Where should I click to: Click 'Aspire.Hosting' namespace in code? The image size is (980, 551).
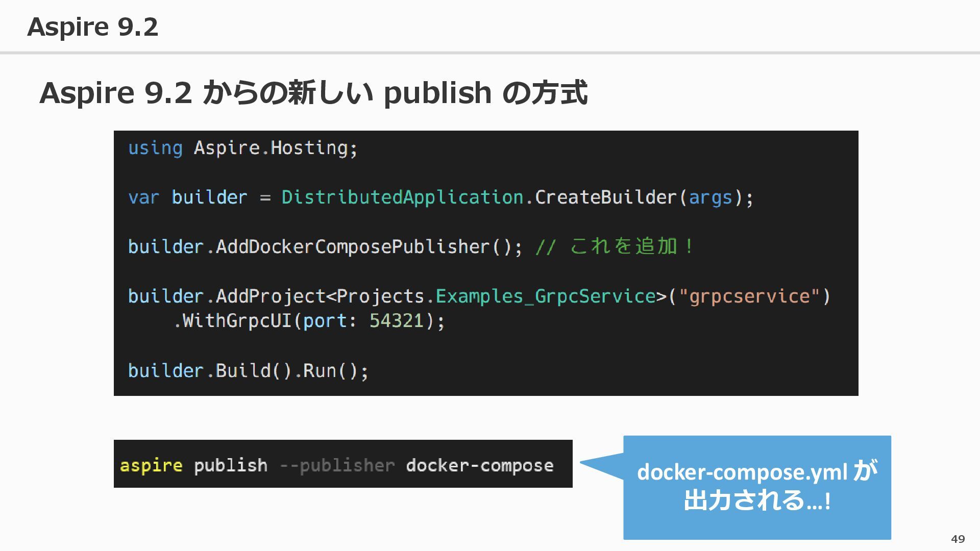click(x=271, y=148)
